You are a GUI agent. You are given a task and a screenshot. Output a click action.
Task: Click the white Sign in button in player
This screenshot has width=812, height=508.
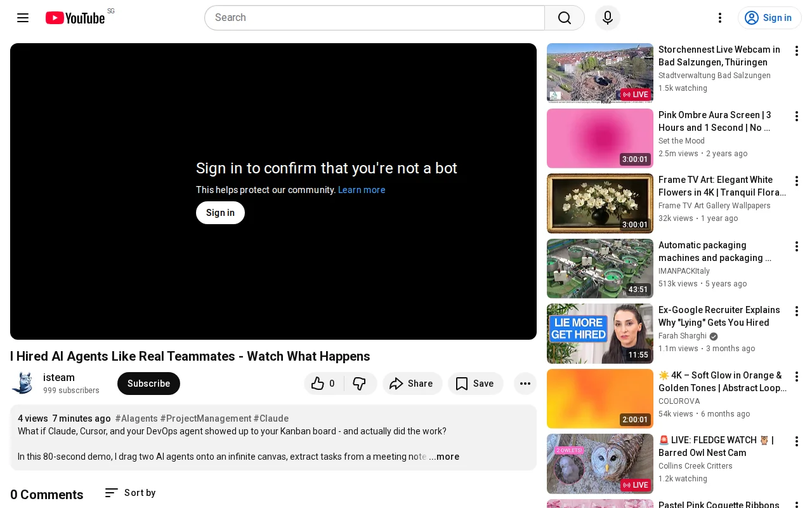(220, 213)
